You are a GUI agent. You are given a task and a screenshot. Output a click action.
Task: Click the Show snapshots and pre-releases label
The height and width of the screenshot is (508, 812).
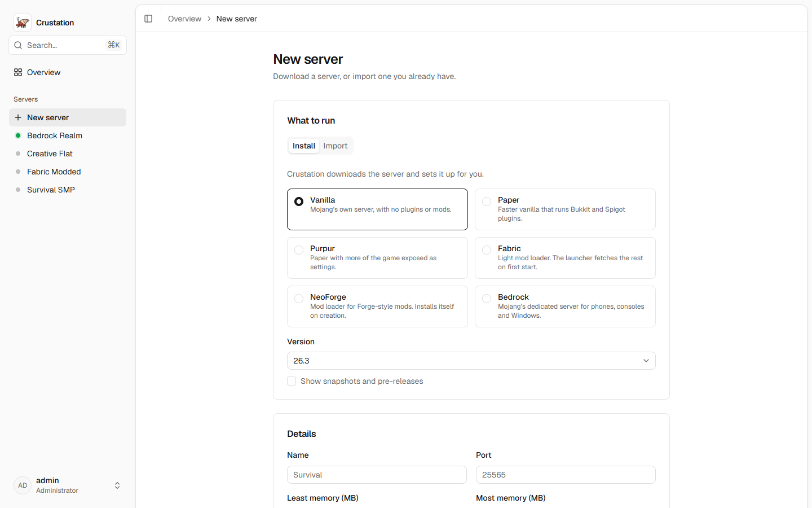[362, 381]
